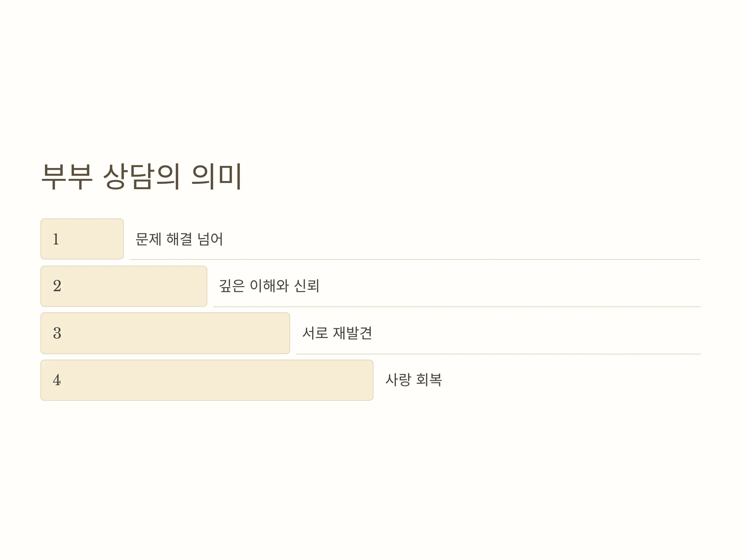Click the divider line under 깊은 이해와 신뢰
The height and width of the screenshot is (560, 747).
coord(457,307)
